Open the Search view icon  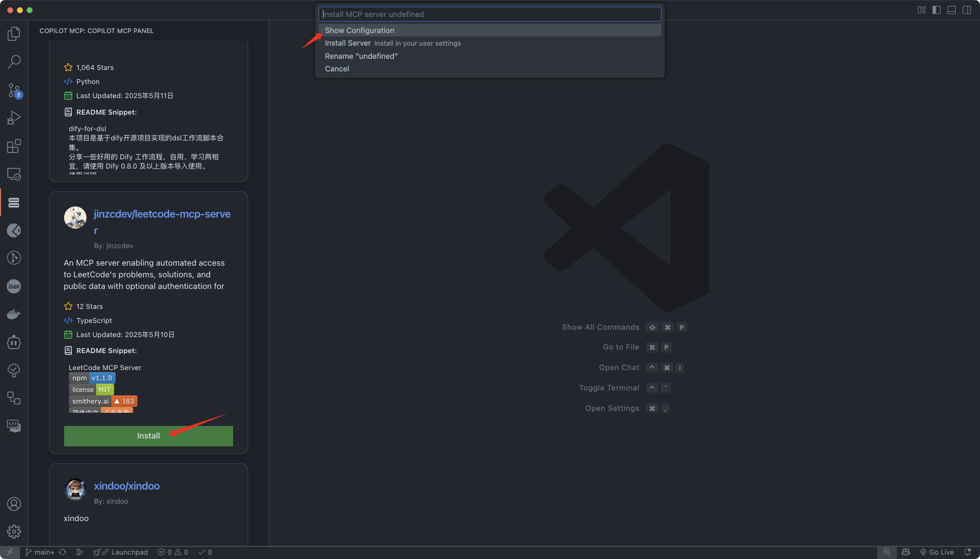pos(14,62)
